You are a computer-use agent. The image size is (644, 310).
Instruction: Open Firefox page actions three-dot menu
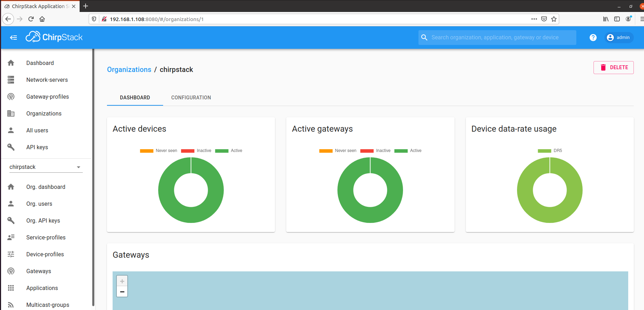tap(534, 19)
